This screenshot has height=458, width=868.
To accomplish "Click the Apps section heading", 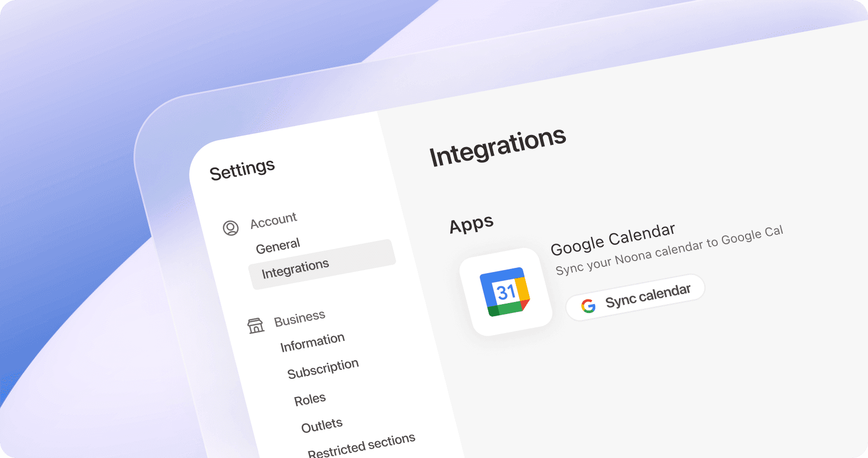I will pyautogui.click(x=471, y=224).
